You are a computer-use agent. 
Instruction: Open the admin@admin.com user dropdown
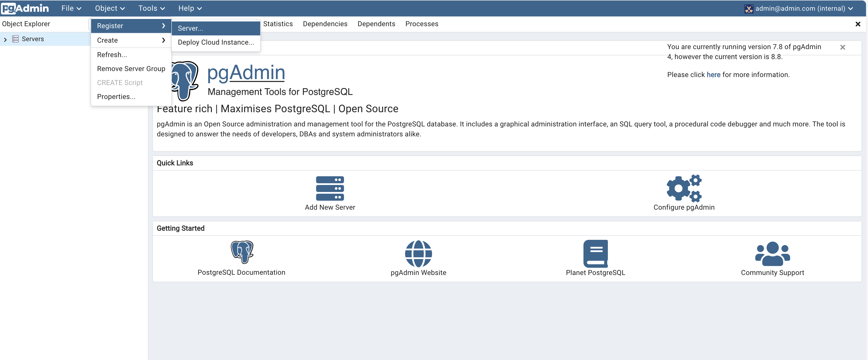point(799,8)
